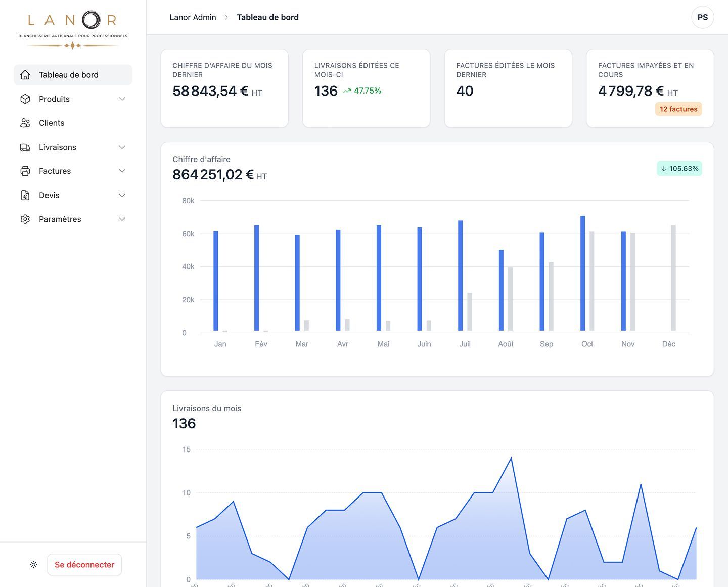
Task: Click the home icon beside Tableau de bord
Action: point(25,75)
